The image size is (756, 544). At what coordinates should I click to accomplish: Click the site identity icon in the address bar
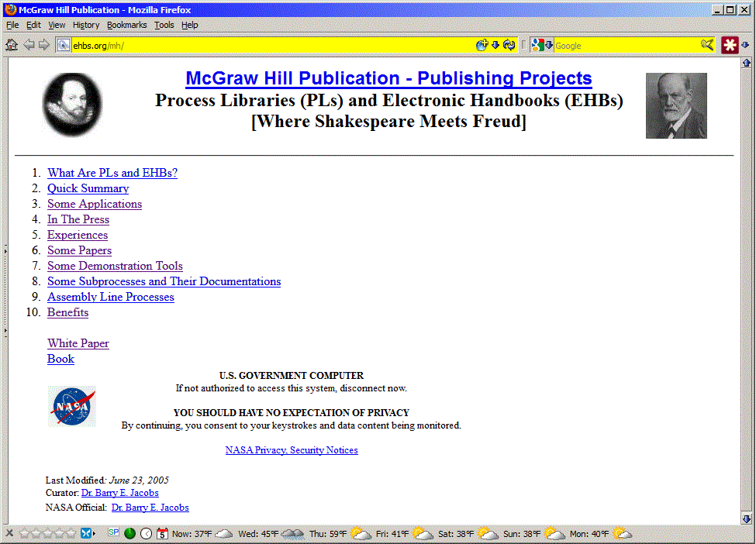63,45
